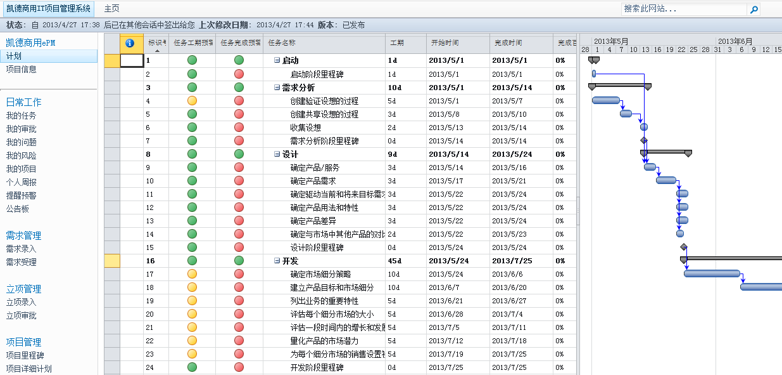Click the 搜索此网站 search field
The width and height of the screenshot is (782, 375).
pos(683,9)
